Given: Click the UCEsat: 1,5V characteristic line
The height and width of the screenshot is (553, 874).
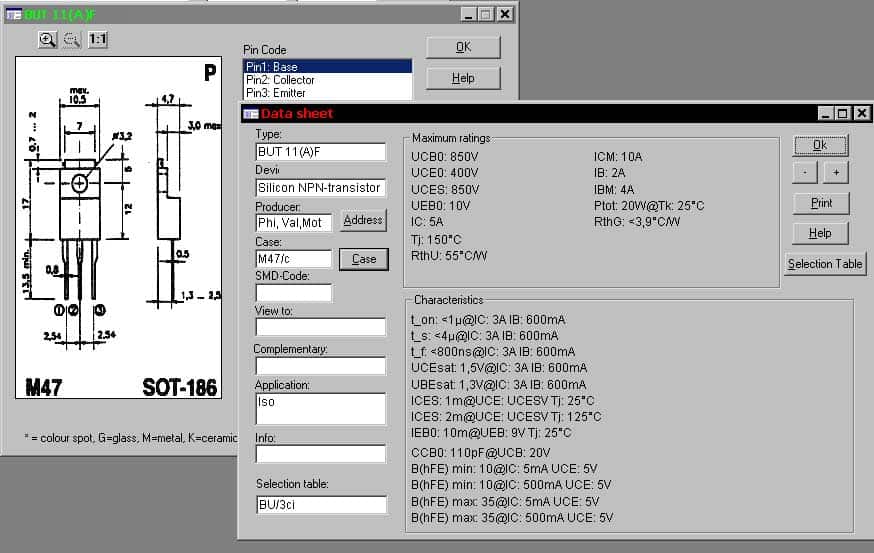Looking at the screenshot, I should click(499, 368).
